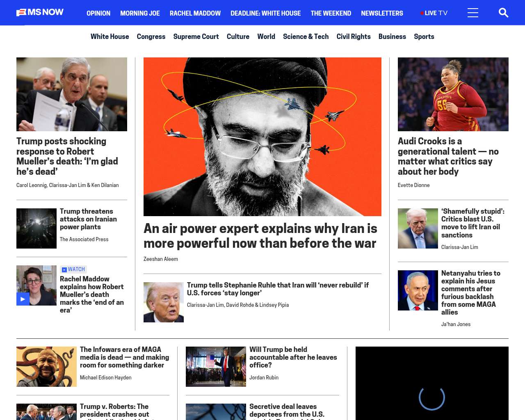The height and width of the screenshot is (420, 525).
Task: View author Evette Dionne
Action: pyautogui.click(x=414, y=185)
